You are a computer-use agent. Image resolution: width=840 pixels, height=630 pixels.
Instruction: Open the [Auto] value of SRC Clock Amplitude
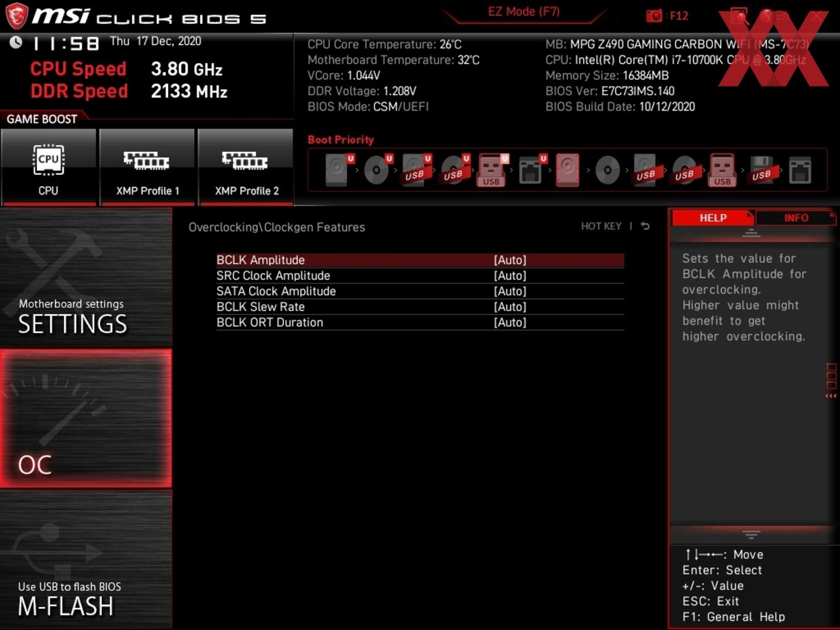coord(510,275)
